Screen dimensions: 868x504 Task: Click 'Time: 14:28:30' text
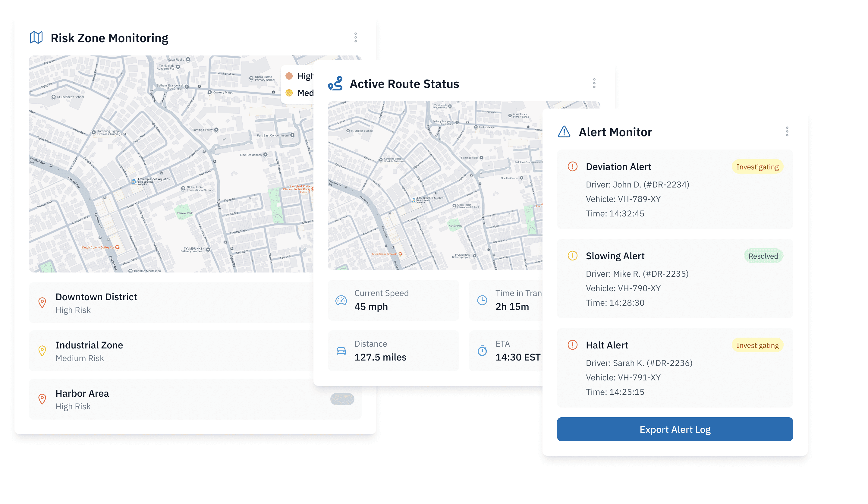click(x=615, y=303)
